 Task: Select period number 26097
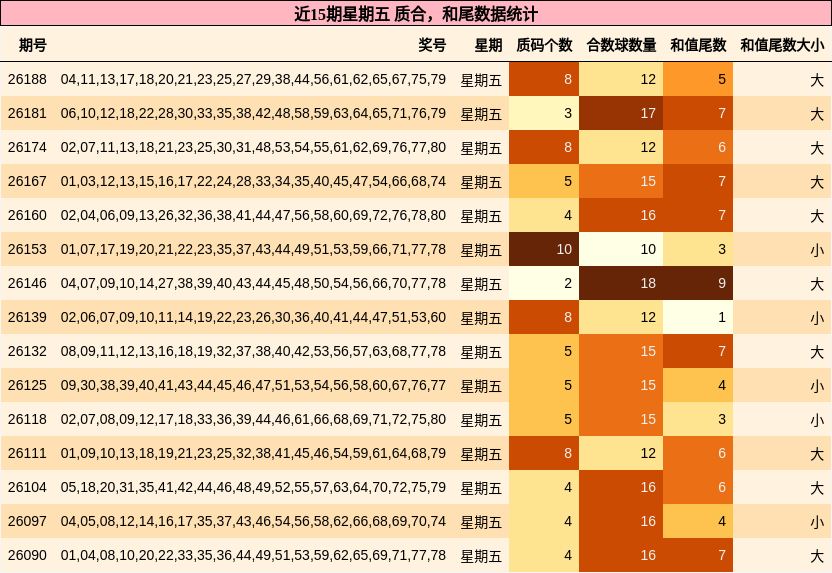27,521
